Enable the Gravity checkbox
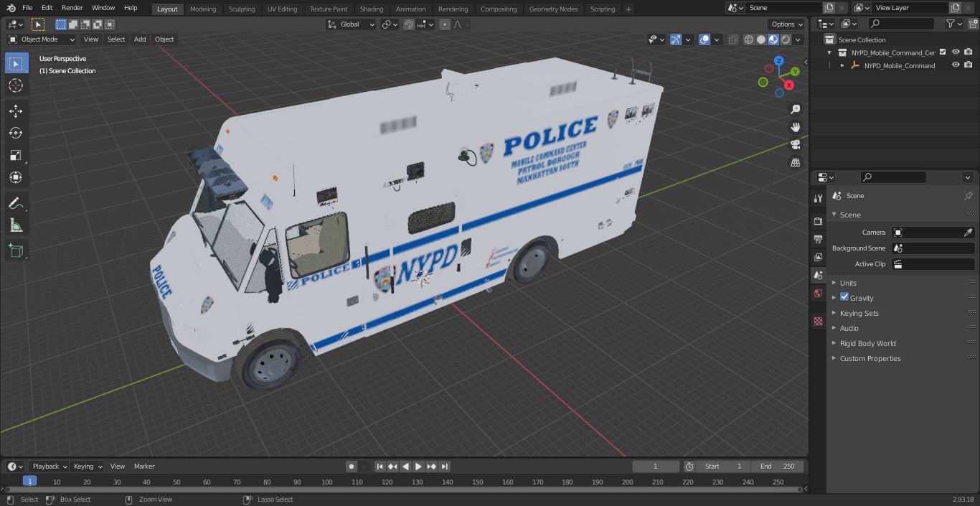Screen dimensions: 980x506 pyautogui.click(x=844, y=297)
